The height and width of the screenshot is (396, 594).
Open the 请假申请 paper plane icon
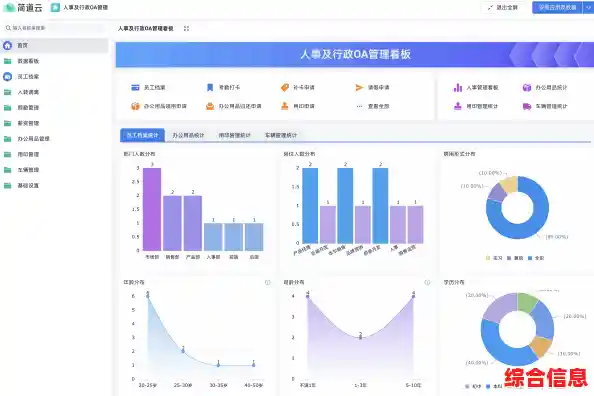tap(359, 88)
